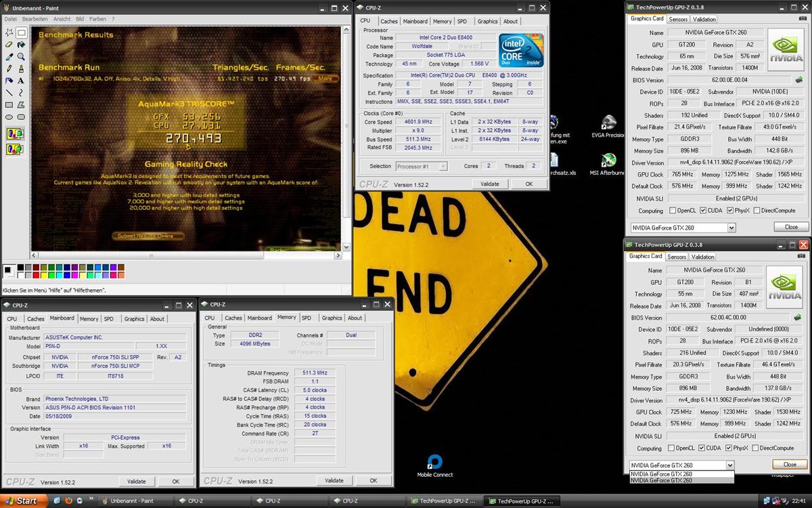Toggle CUDA checkbox in upper GPU-Z window
This screenshot has height=508, width=812.
[x=702, y=211]
